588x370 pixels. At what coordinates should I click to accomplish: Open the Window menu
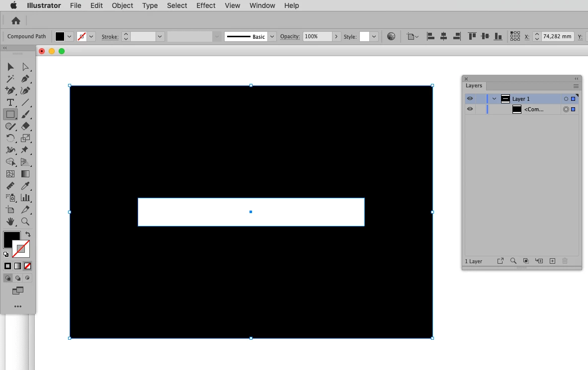coord(262,5)
